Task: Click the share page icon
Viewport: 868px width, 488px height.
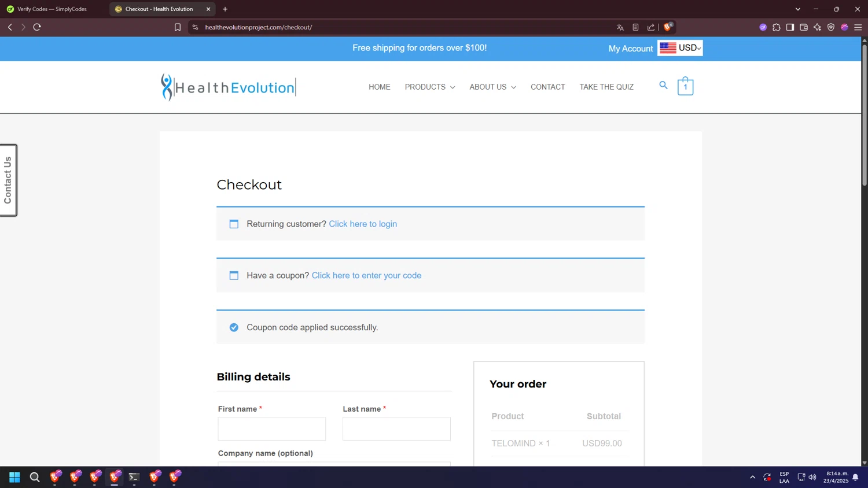Action: [x=651, y=27]
